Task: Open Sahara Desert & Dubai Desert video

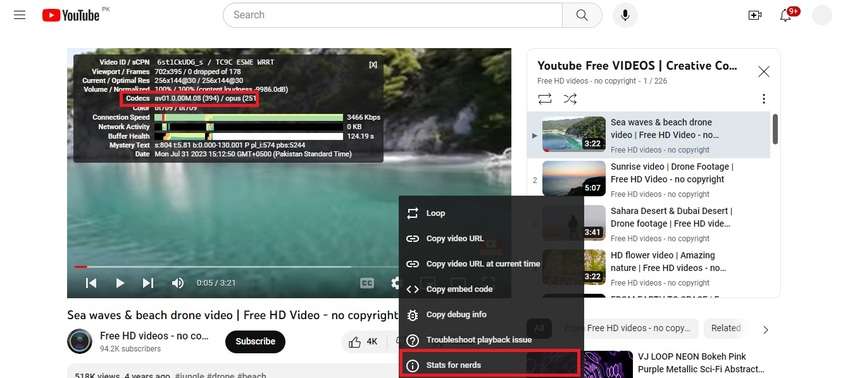Action: [x=671, y=217]
